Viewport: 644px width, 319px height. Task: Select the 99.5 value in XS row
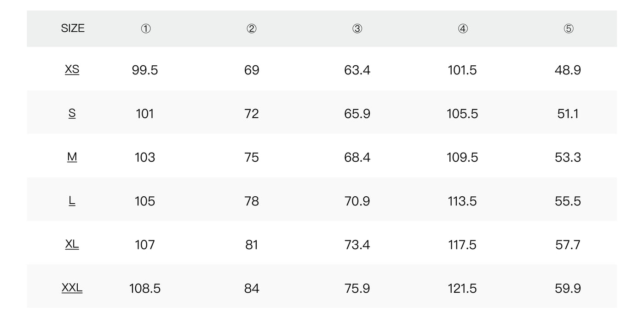145,70
